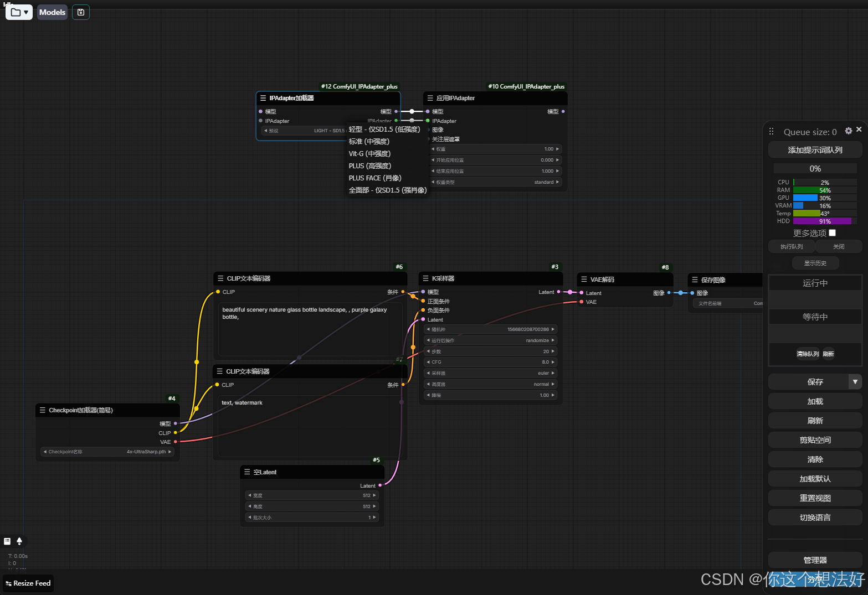Viewport: 868px width, 595px height.
Task: Open 采样器 euler dropdown in K采样器
Action: [490, 373]
